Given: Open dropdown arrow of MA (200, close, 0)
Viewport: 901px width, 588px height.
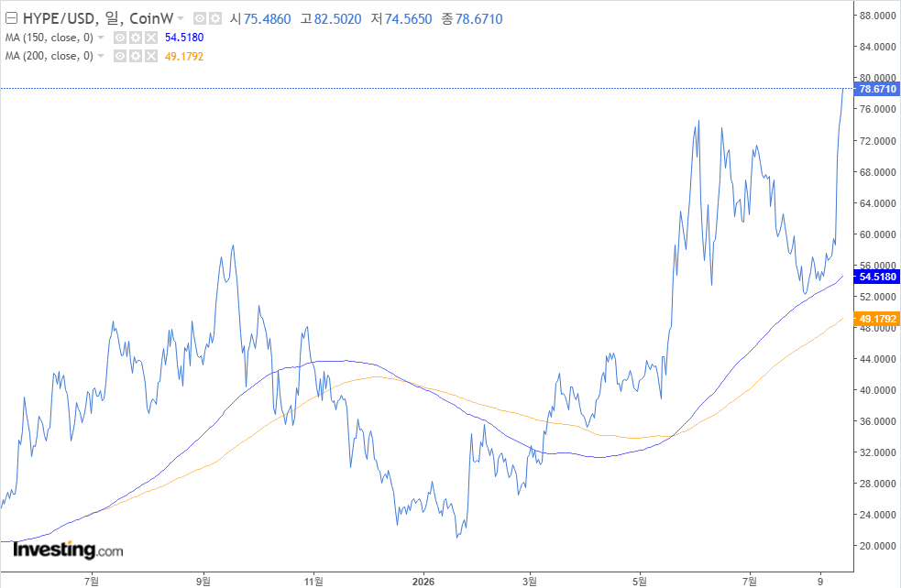Looking at the screenshot, I should [101, 56].
